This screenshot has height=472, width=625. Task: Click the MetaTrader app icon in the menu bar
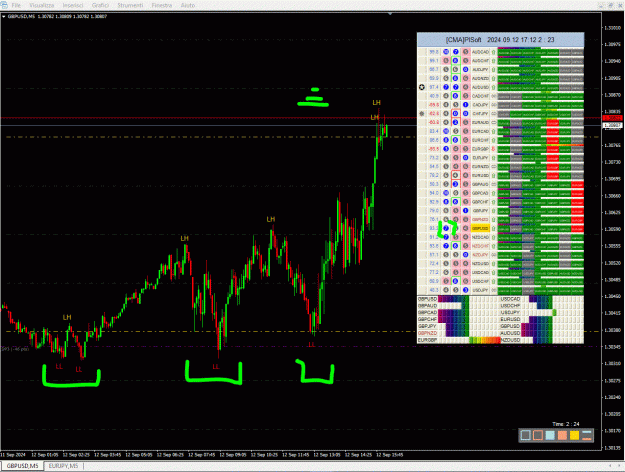4,5
